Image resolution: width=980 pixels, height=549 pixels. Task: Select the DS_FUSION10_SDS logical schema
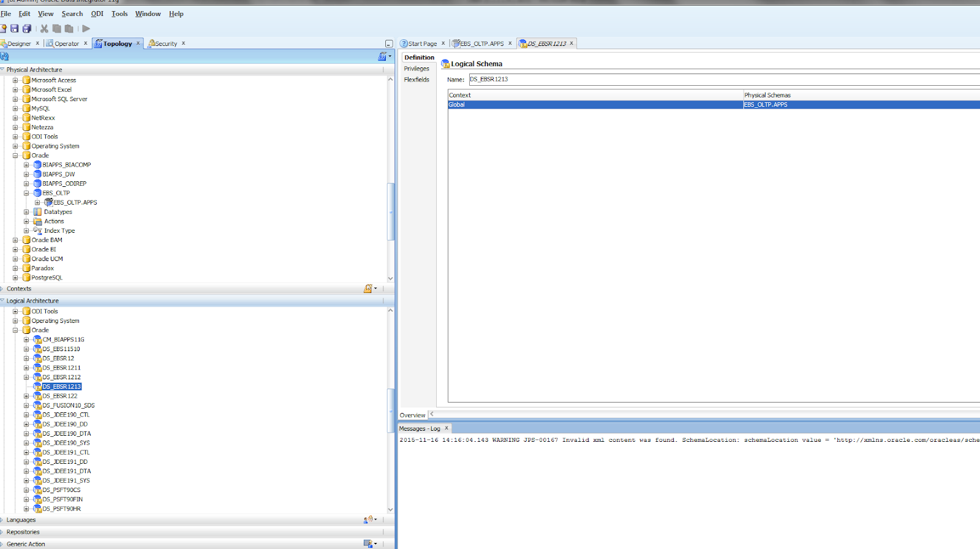point(69,406)
